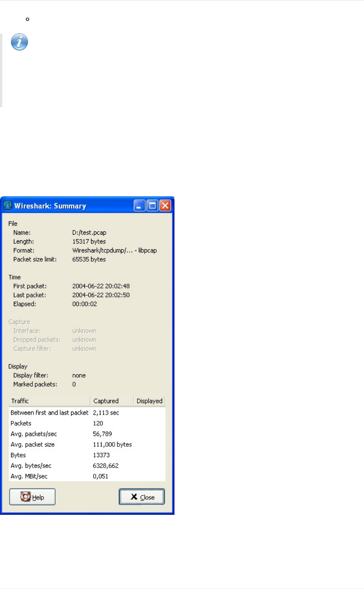364x589 pixels.
Task: Click the Help button
Action: [x=32, y=497]
